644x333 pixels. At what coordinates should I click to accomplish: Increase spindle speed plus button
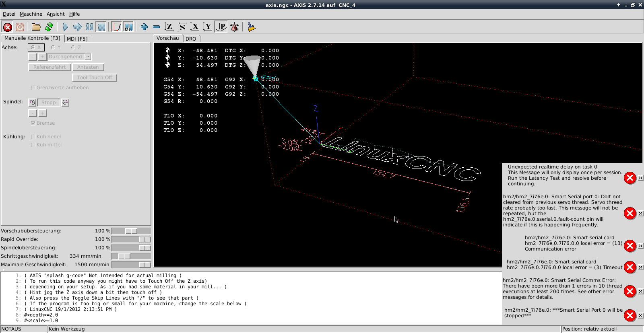click(42, 113)
